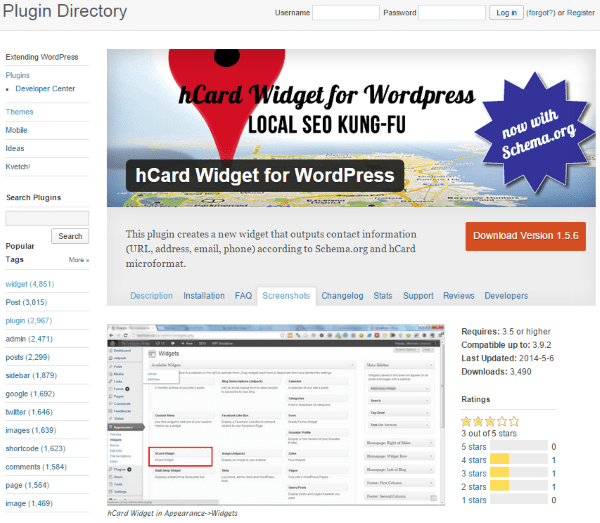Image resolution: width=600 pixels, height=523 pixels.
Task: Switch to the Changelog tab
Action: click(x=342, y=296)
